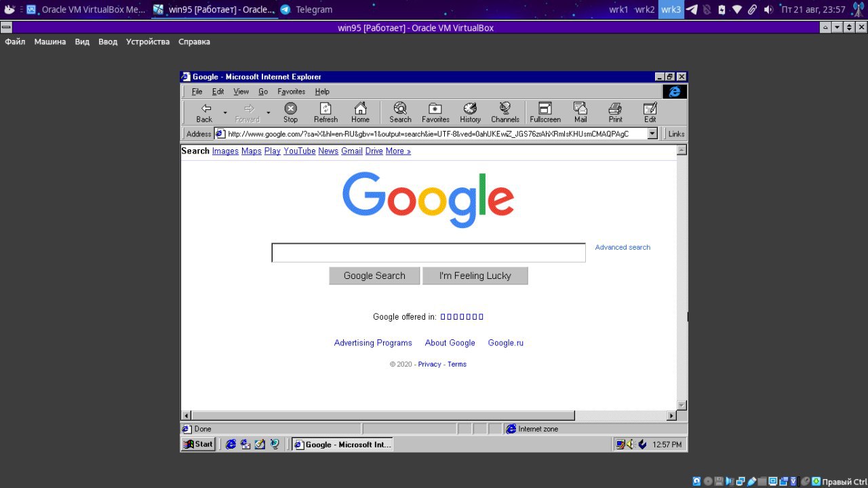Open the Channels toolbar button
Screen dimensions: 868x488
pos(505,113)
